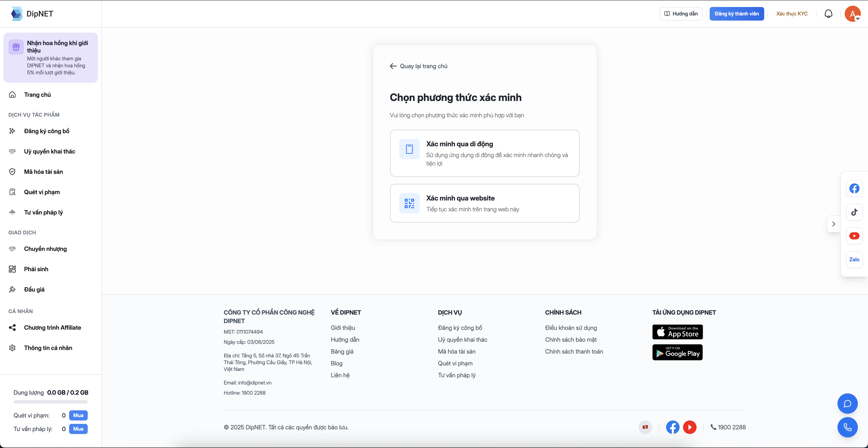Go to Trang chủ in sidebar
The image size is (868, 448).
click(51, 95)
